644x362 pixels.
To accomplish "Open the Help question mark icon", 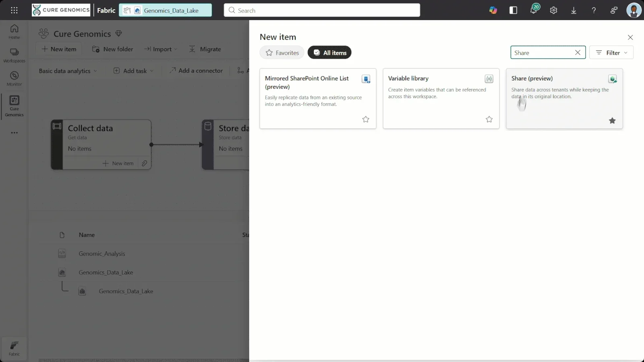I will pyautogui.click(x=594, y=10).
